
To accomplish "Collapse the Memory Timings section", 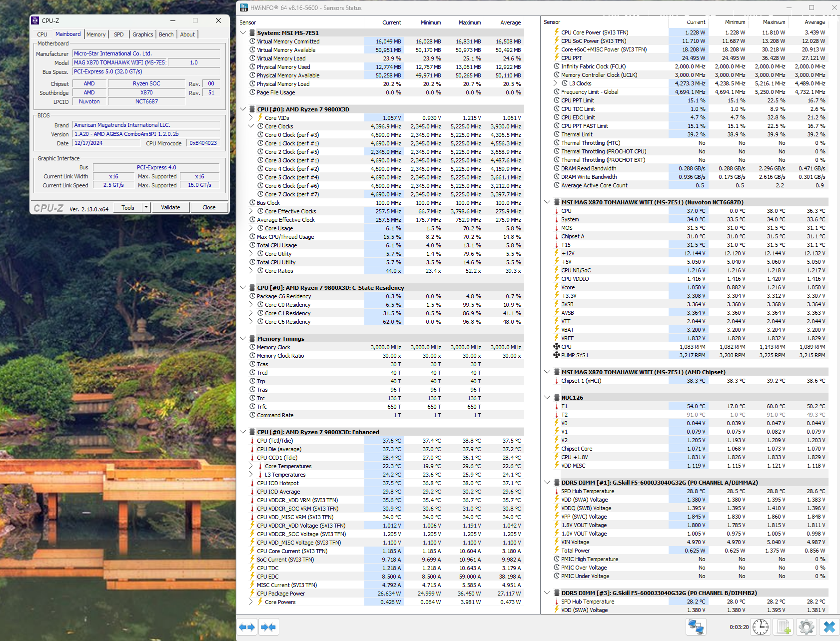I will [x=243, y=339].
